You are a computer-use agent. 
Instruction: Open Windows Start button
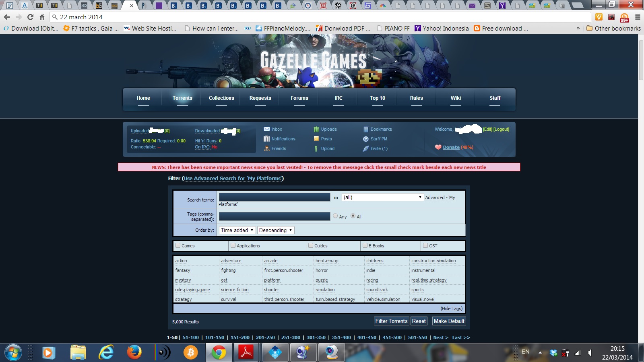[13, 353]
